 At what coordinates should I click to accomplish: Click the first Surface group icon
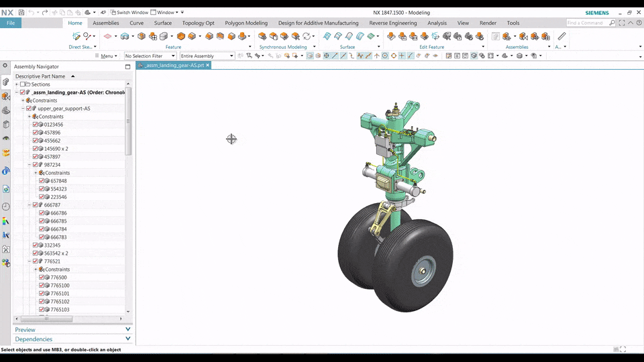pyautogui.click(x=327, y=36)
